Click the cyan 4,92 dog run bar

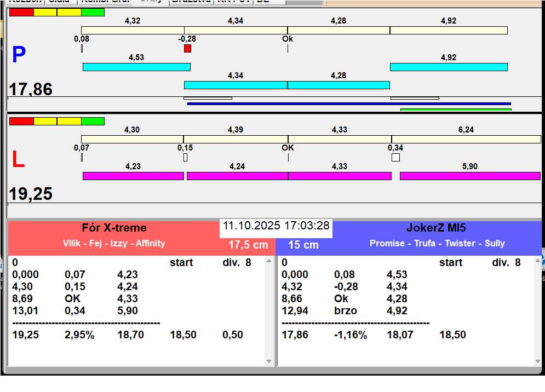[449, 67]
